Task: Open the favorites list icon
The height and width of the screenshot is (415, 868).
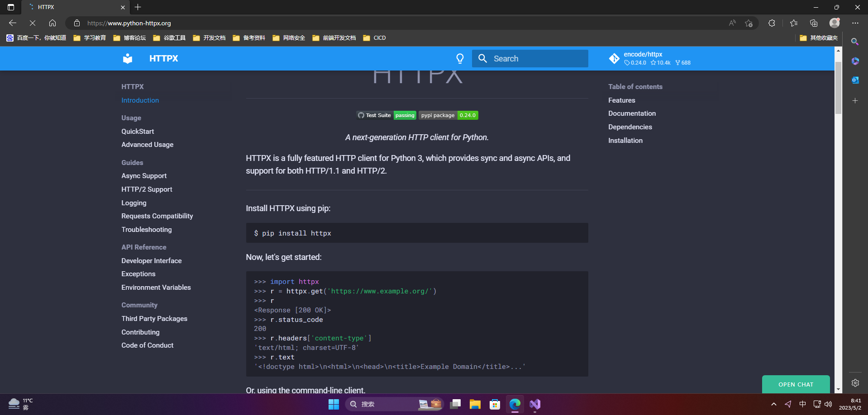Action: 794,23
